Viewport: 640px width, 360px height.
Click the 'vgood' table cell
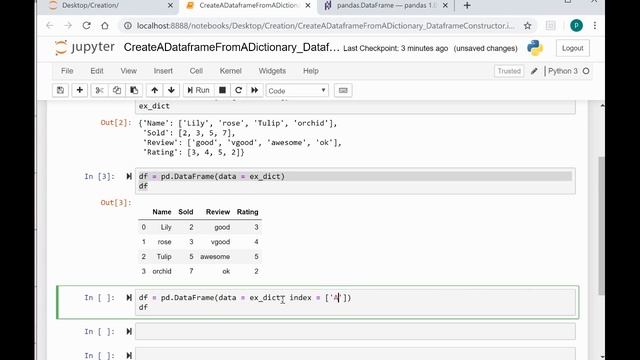[x=220, y=242]
